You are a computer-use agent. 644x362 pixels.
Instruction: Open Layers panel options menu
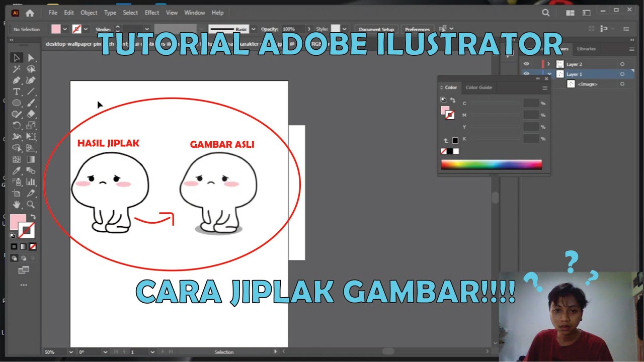click(x=632, y=49)
